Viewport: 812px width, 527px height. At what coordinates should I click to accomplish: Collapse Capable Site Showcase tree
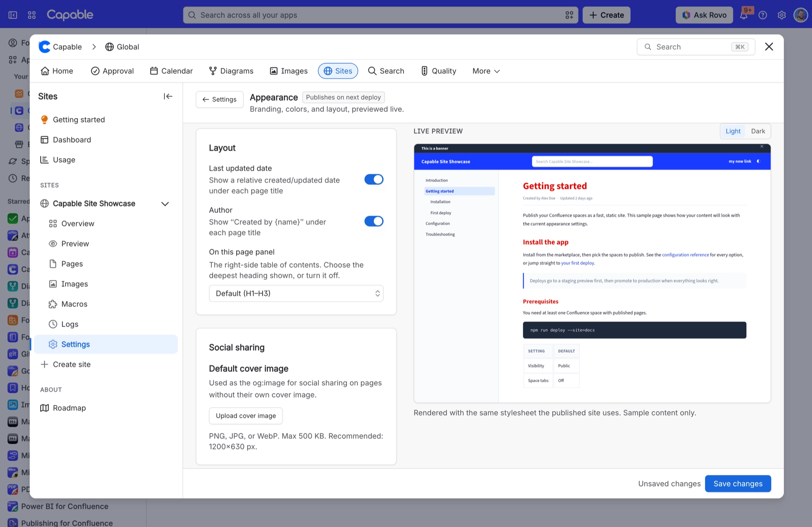165,204
